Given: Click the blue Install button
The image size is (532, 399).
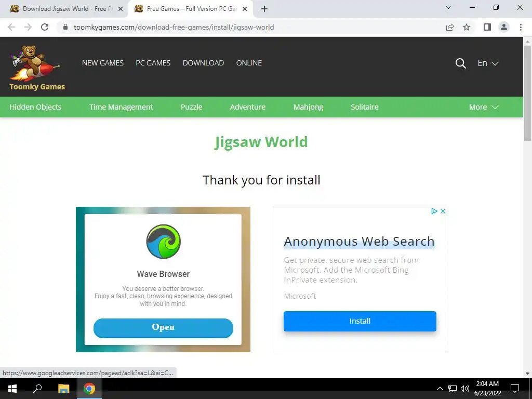Looking at the screenshot, I should tap(360, 321).
